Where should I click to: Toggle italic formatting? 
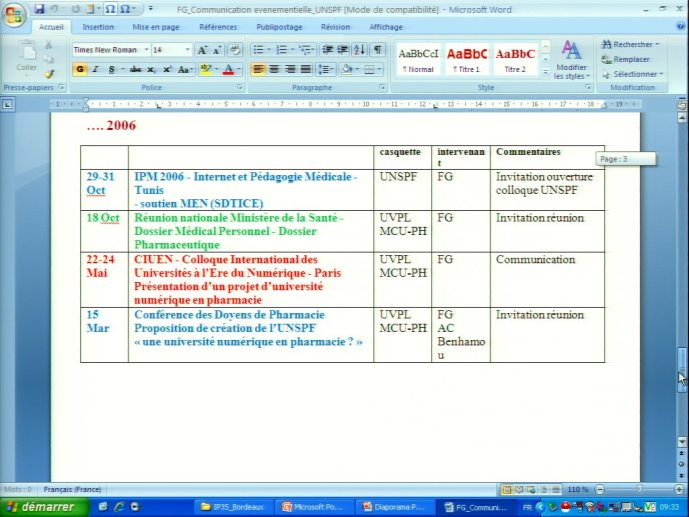[x=95, y=69]
